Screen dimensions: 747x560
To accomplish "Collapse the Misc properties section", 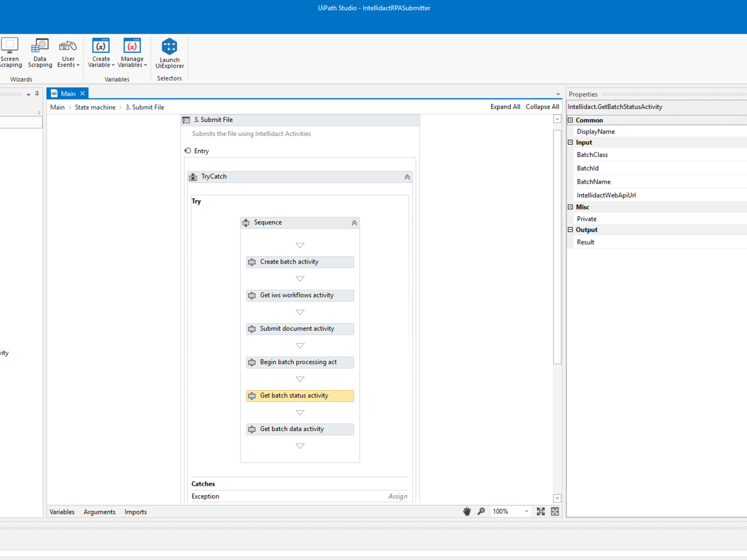I will click(571, 207).
